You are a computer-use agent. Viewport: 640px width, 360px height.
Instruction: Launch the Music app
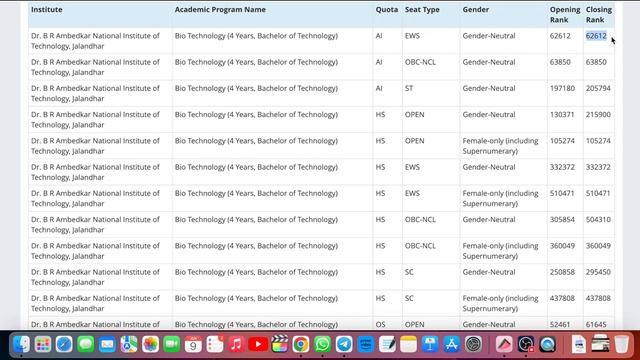coord(236,344)
